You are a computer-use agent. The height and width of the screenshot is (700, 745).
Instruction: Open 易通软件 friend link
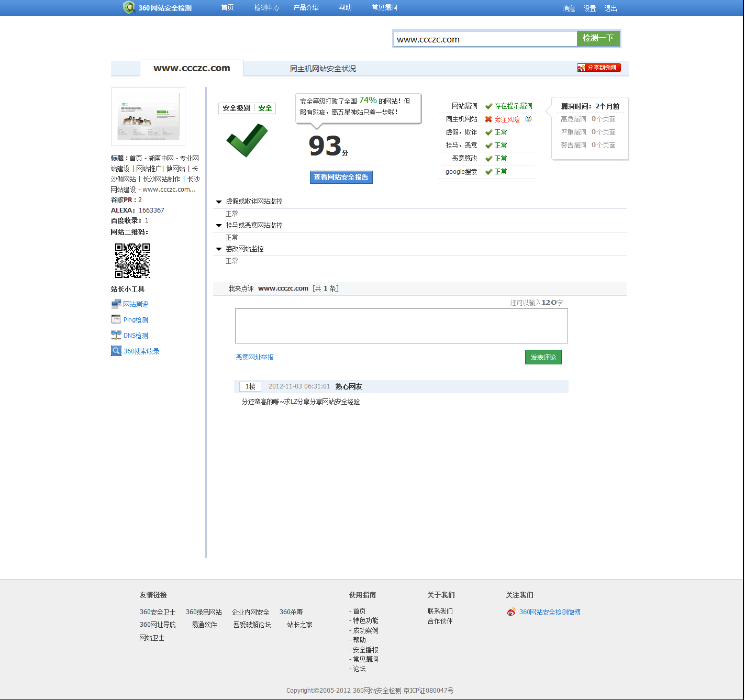[204, 625]
